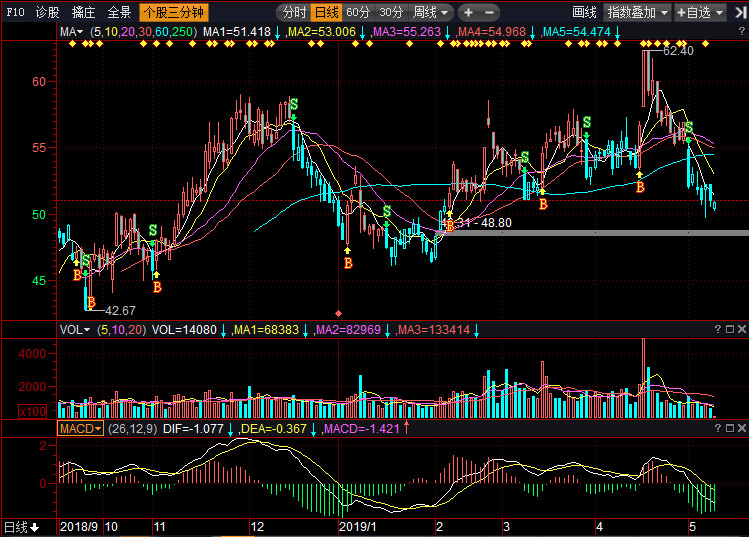
Task: Zoom in the chart with plus button
Action: [x=468, y=12]
